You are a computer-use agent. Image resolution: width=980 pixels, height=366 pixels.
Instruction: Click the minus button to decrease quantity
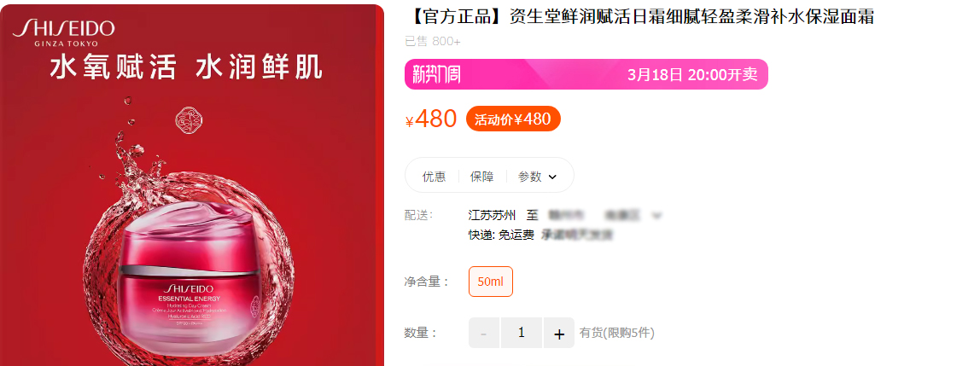(x=484, y=333)
